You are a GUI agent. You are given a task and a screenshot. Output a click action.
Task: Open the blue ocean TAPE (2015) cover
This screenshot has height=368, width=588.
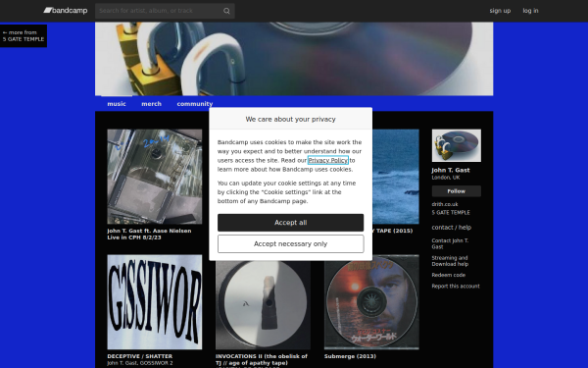pos(396,177)
